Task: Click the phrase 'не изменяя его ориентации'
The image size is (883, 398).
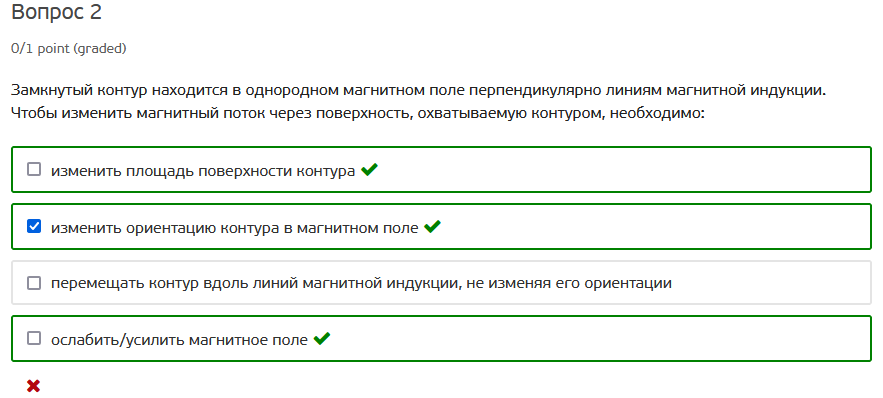Action: tap(569, 283)
